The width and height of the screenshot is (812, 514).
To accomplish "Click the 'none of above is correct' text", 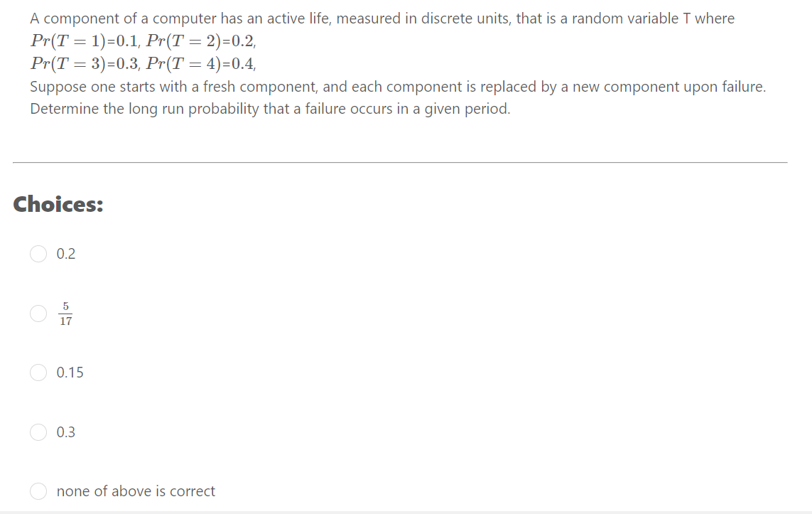I will 135,491.
